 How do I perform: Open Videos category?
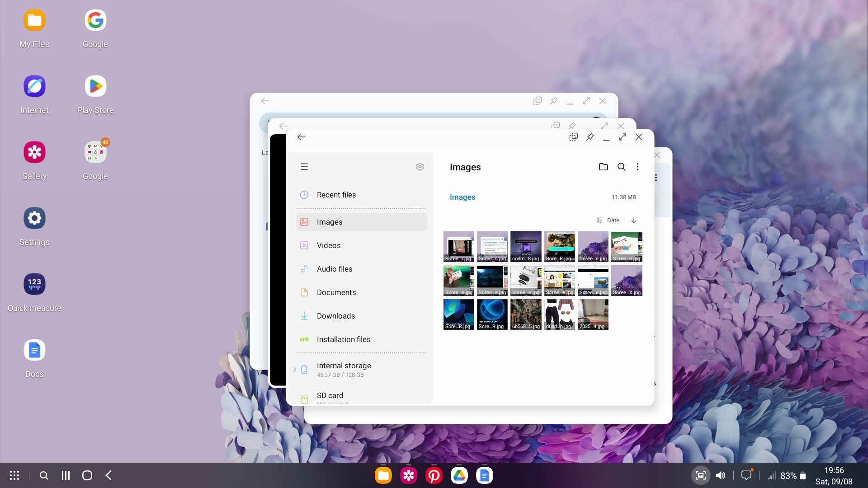click(x=361, y=245)
